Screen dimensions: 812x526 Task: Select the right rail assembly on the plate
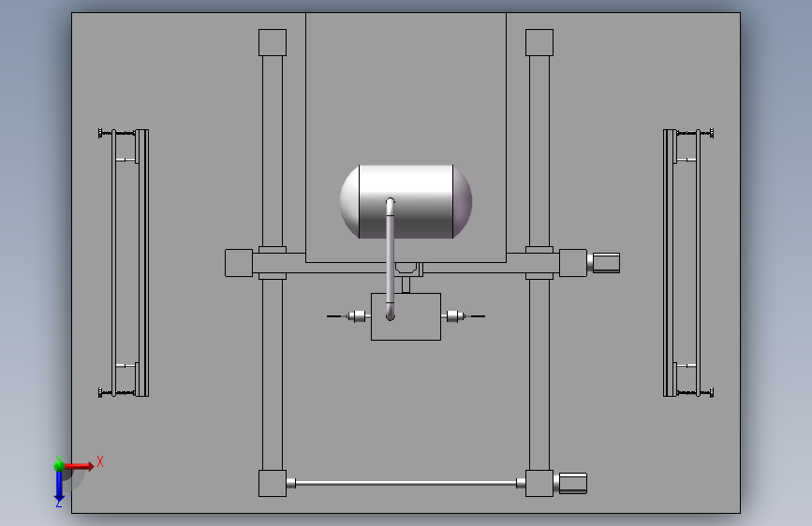click(x=687, y=263)
